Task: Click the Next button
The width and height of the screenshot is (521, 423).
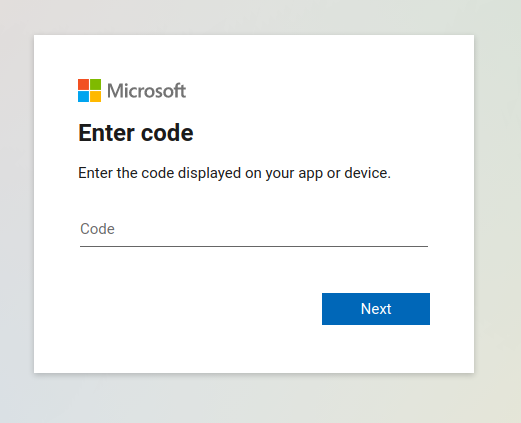Action: [x=376, y=309]
